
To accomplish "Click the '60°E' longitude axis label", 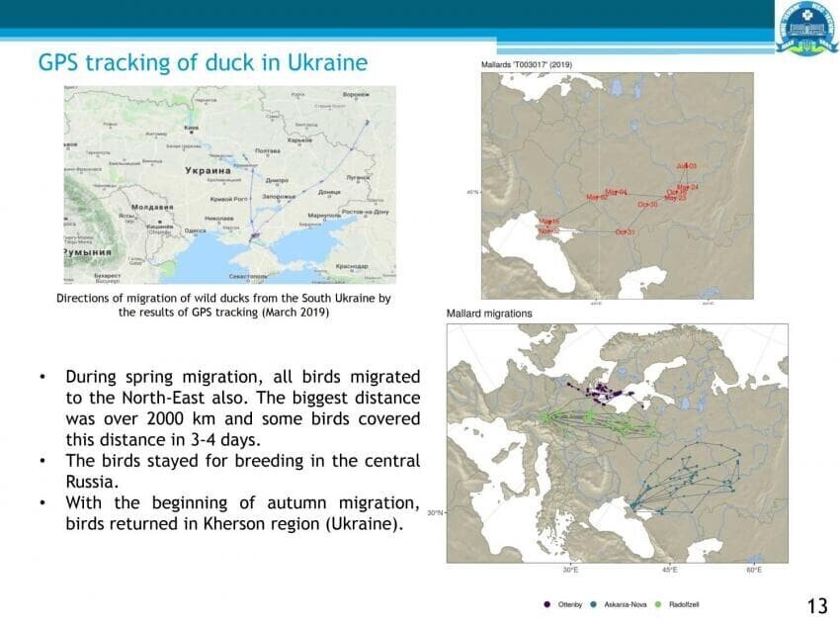I will pyautogui.click(x=754, y=570).
